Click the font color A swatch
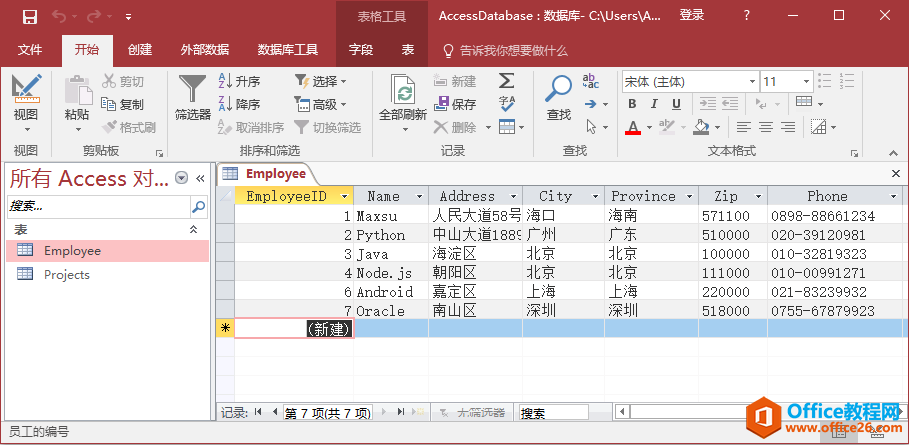909x445 pixels. pyautogui.click(x=633, y=127)
